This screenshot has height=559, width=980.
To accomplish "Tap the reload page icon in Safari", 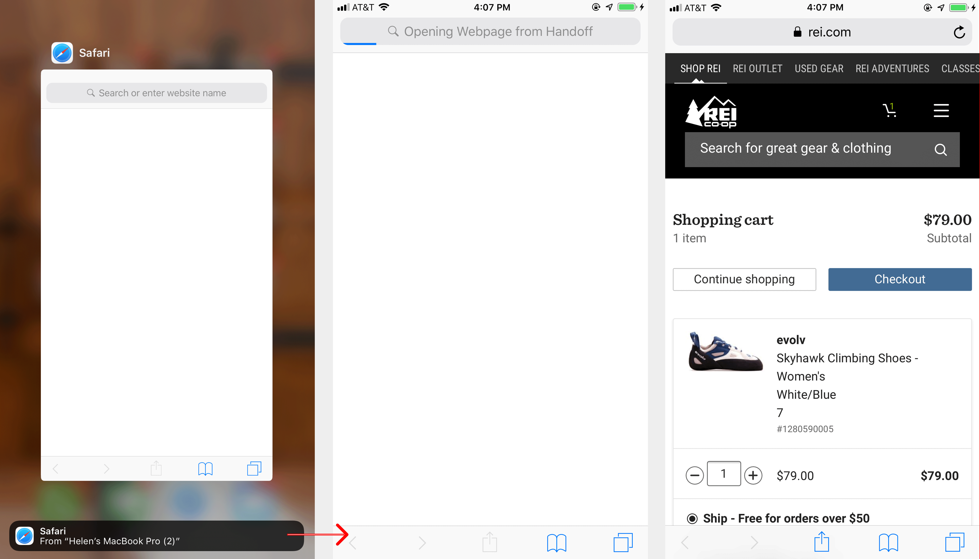I will [x=959, y=32].
